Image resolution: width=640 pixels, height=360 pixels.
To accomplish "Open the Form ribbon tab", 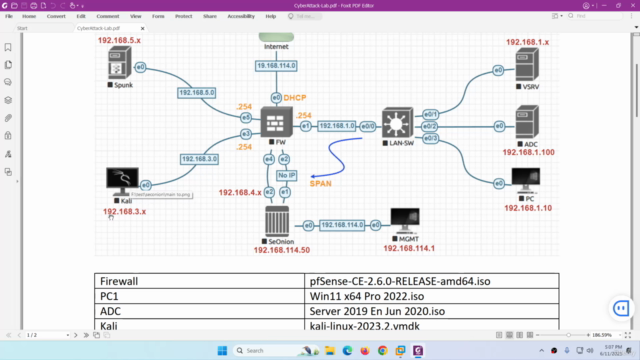I will tap(158, 16).
